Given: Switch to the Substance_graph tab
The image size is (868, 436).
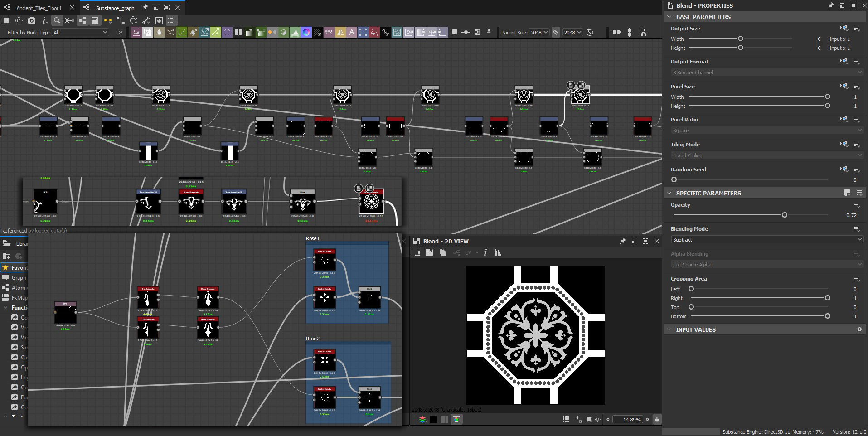Looking at the screenshot, I should 115,8.
